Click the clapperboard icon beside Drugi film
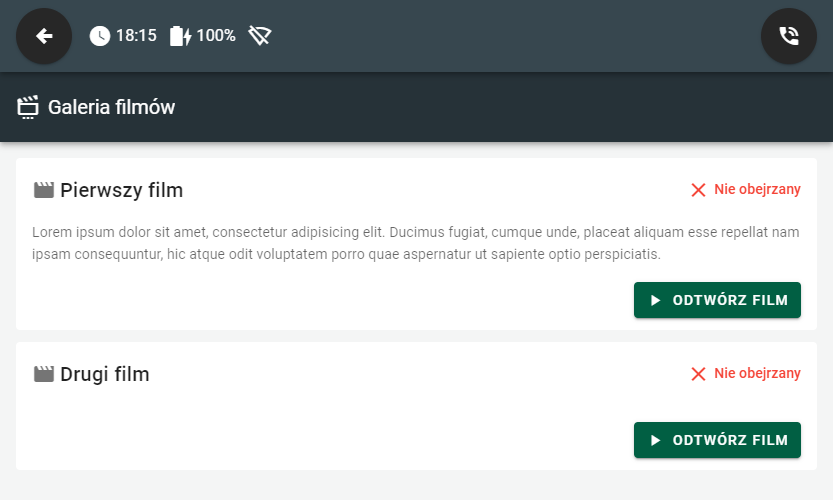Screen dimensions: 833x500 click(43, 374)
